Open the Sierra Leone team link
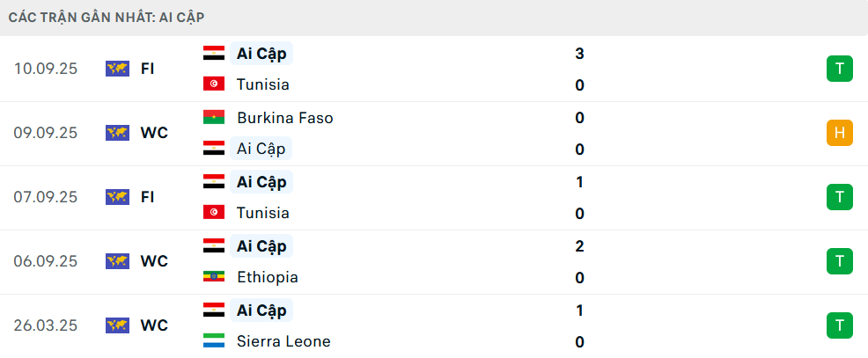 pyautogui.click(x=283, y=341)
